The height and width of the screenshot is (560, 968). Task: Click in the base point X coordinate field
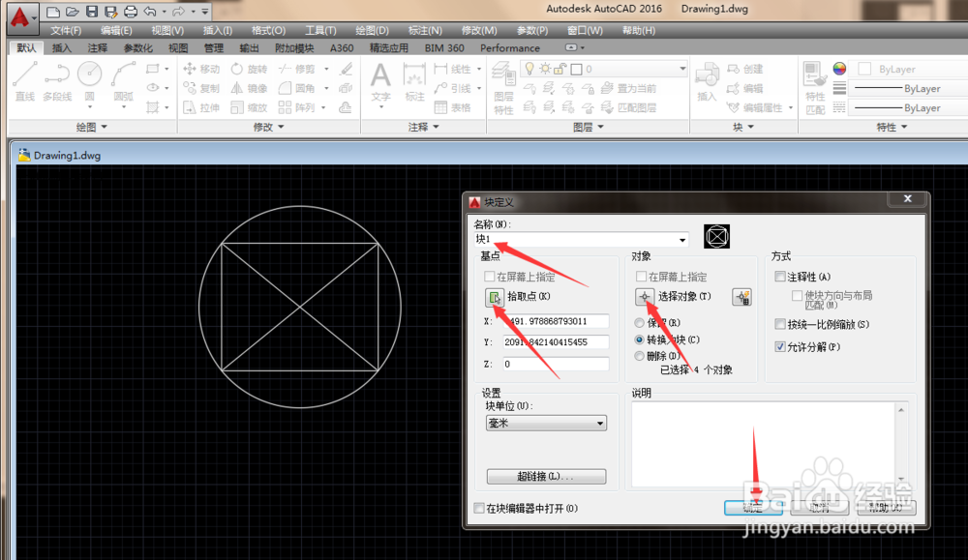(x=556, y=321)
